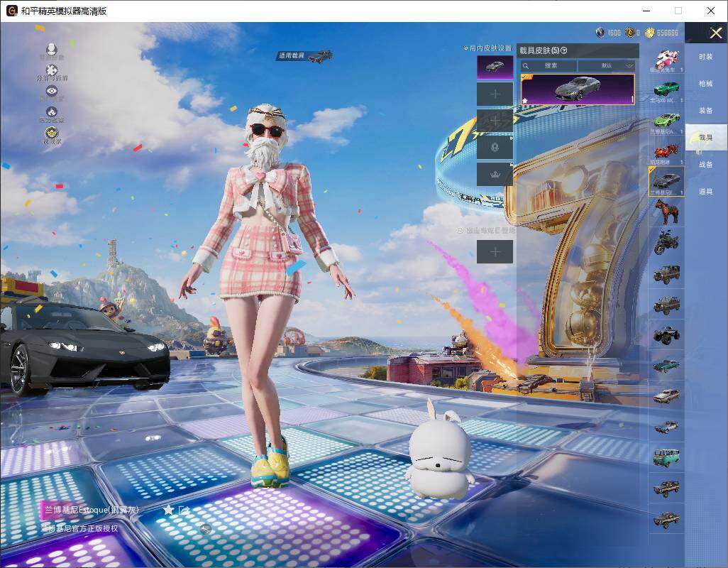Open the character avatar icon at top left
Viewport: 728px width, 568px height.
click(52, 49)
